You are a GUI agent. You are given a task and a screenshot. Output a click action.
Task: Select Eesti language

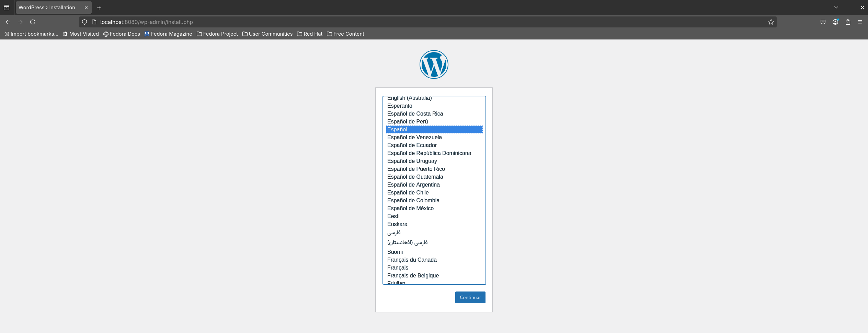[434, 216]
